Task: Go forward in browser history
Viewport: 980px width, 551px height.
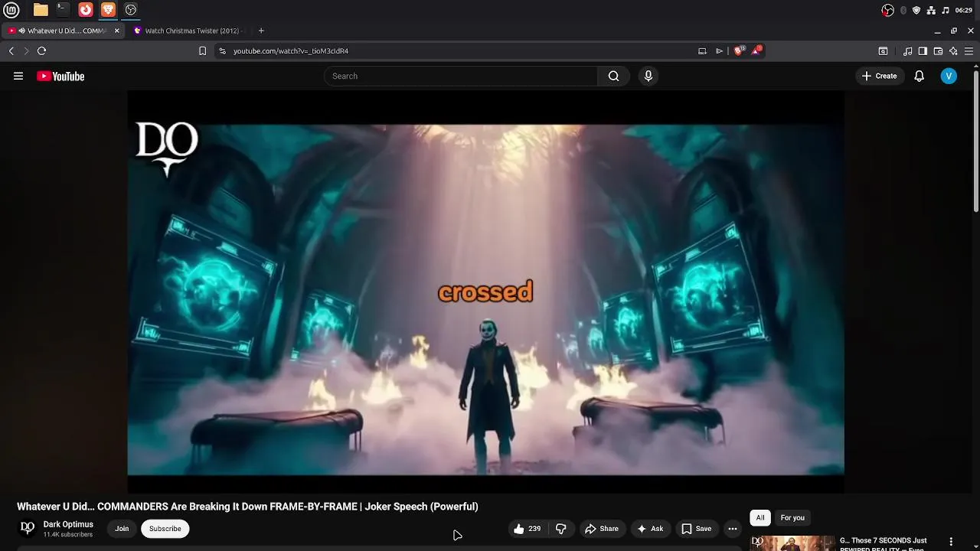Action: pos(26,51)
